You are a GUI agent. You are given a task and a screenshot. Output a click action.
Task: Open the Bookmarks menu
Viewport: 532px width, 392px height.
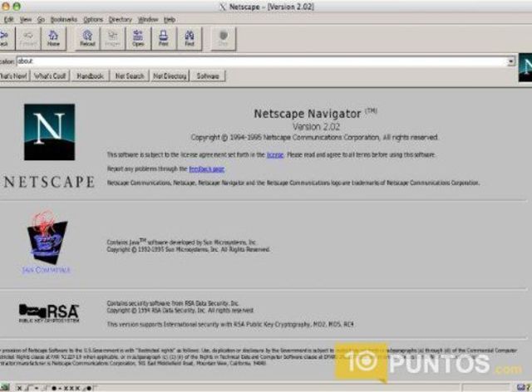click(x=64, y=20)
